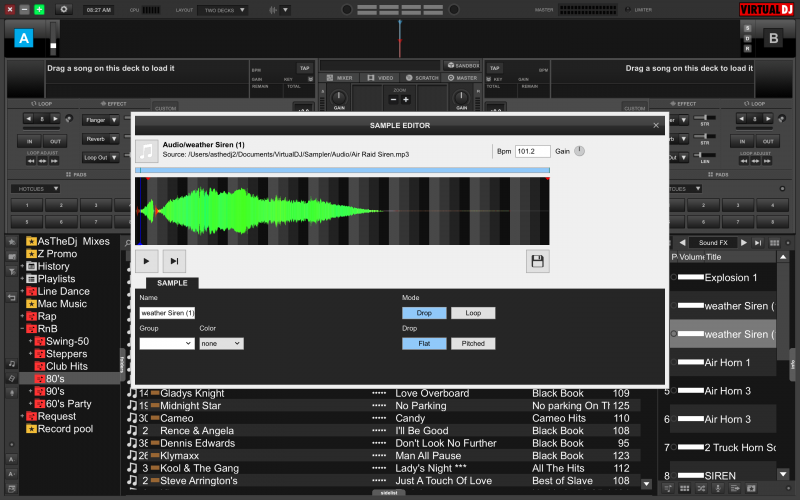Click sampler skip-to-end icon beside Sound FX

758,243
